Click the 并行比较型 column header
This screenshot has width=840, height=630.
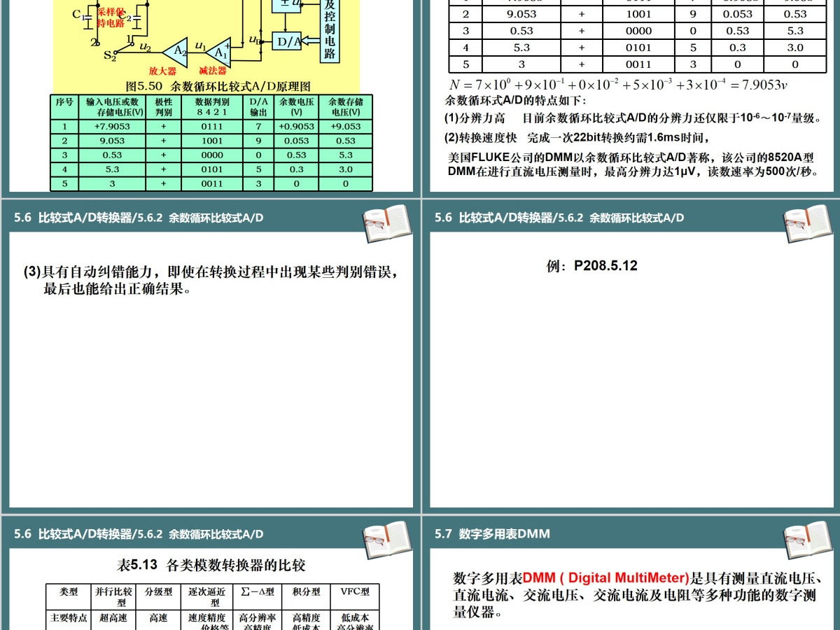coord(113,596)
